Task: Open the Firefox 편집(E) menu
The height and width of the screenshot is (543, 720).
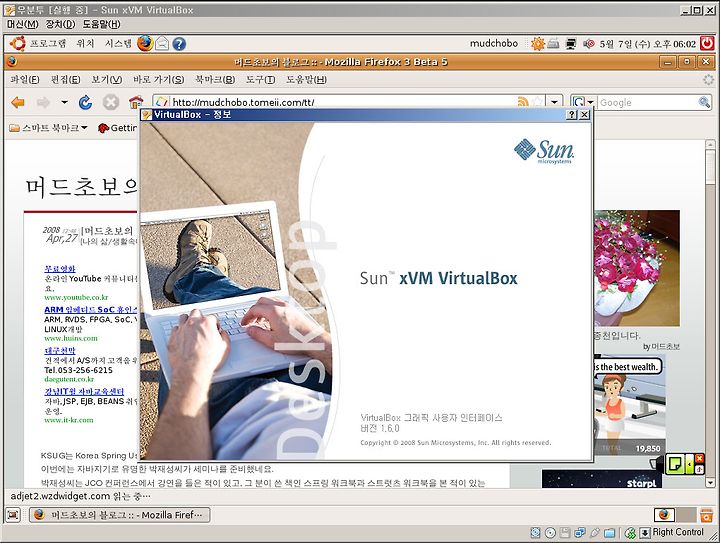Action: pyautogui.click(x=66, y=79)
